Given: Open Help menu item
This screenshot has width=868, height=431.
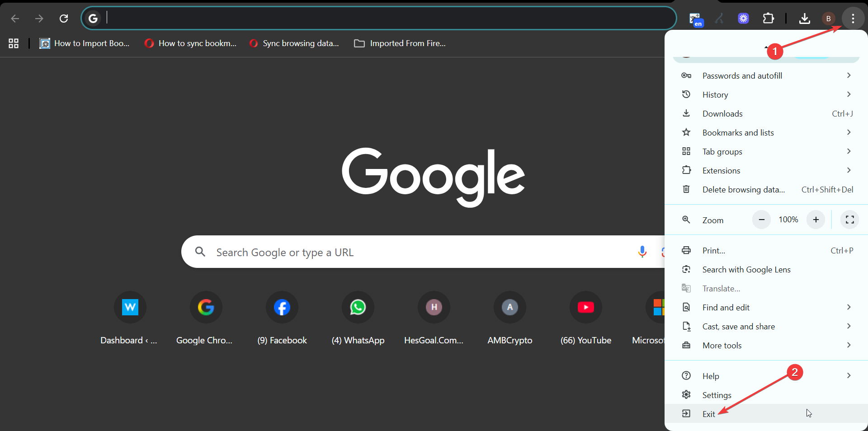Looking at the screenshot, I should point(766,376).
